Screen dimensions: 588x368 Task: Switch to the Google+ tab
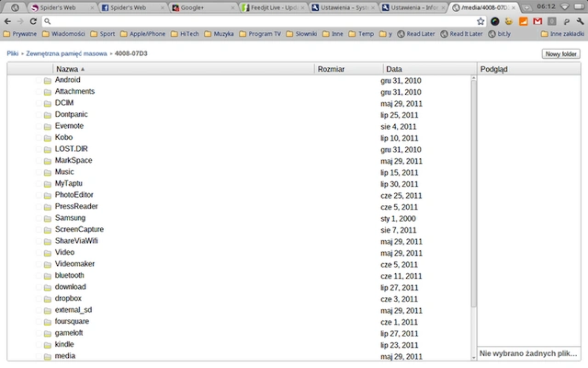point(203,7)
